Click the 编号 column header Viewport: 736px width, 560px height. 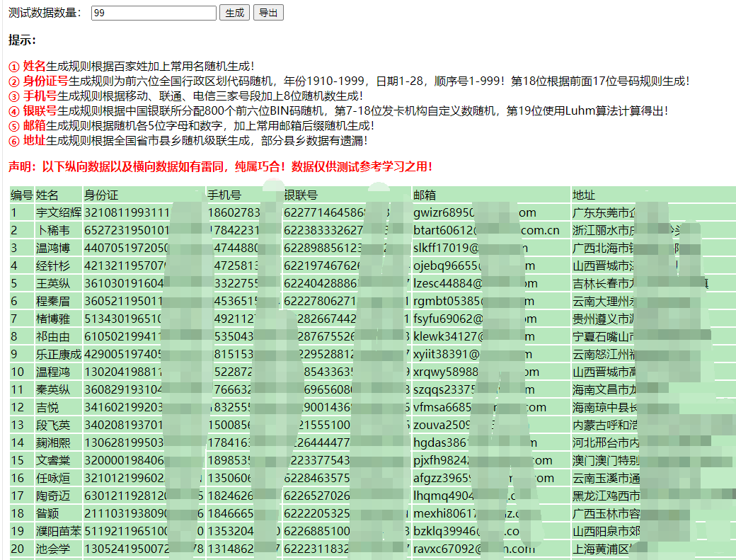[21, 195]
